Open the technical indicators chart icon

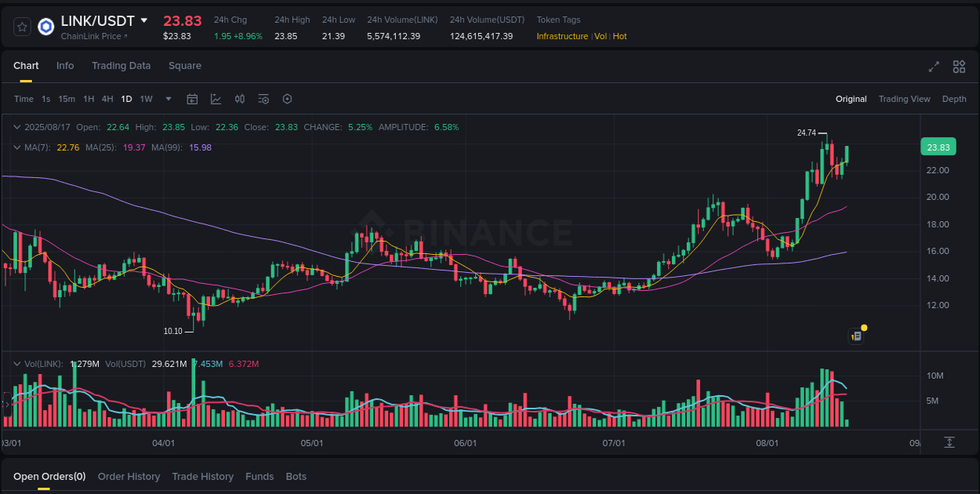click(216, 99)
